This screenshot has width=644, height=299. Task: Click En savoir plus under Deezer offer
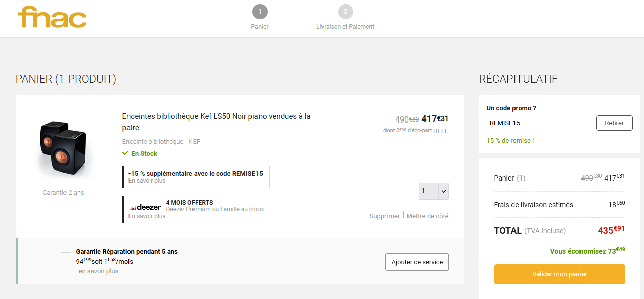point(147,216)
